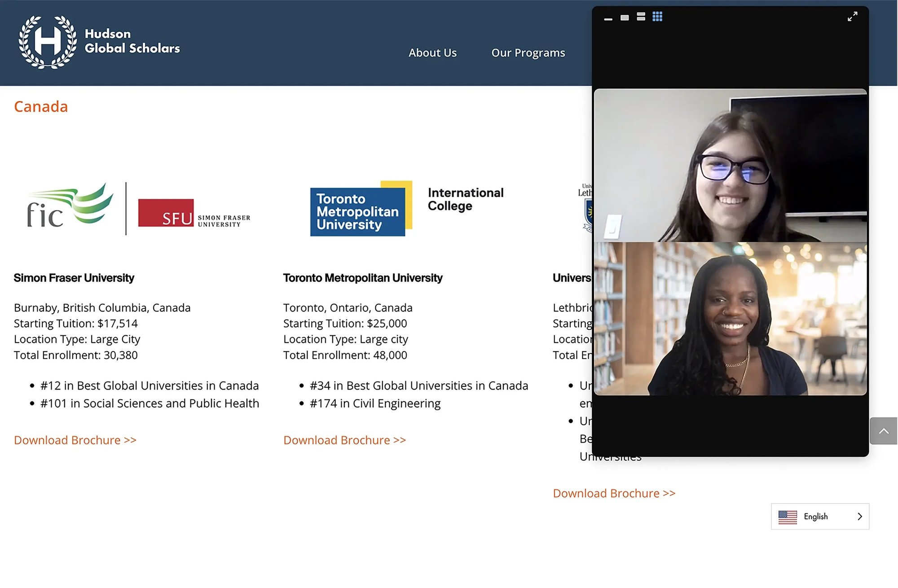Open the About Us menu
The width and height of the screenshot is (898, 588).
click(432, 53)
